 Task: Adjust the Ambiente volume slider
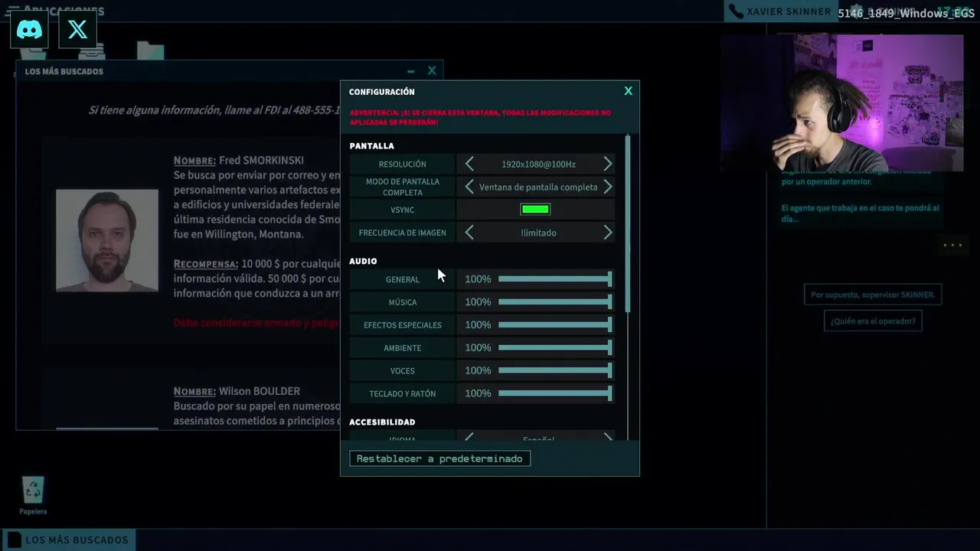555,347
